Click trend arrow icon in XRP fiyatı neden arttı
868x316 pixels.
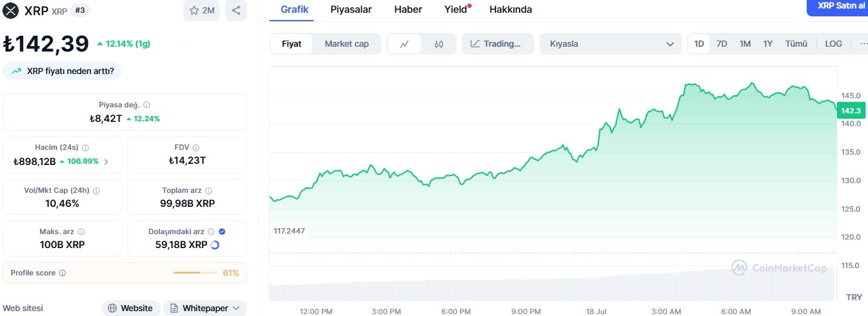tap(17, 71)
